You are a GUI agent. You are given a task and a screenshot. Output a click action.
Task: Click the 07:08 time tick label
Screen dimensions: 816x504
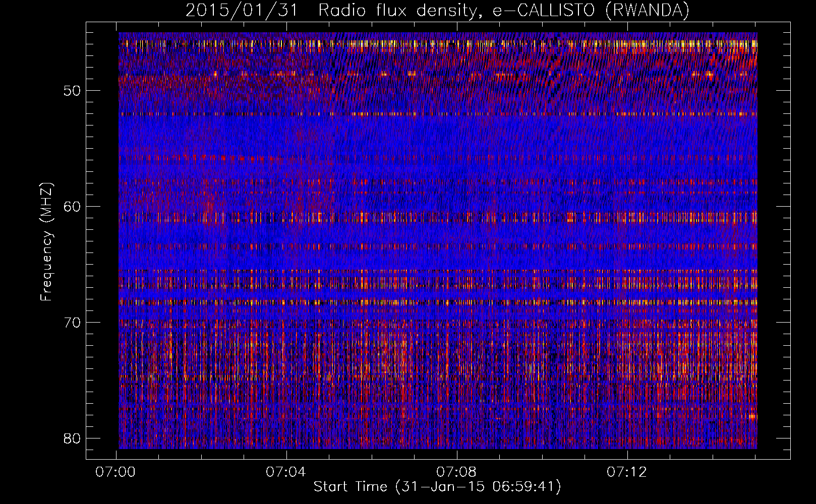tap(456, 472)
